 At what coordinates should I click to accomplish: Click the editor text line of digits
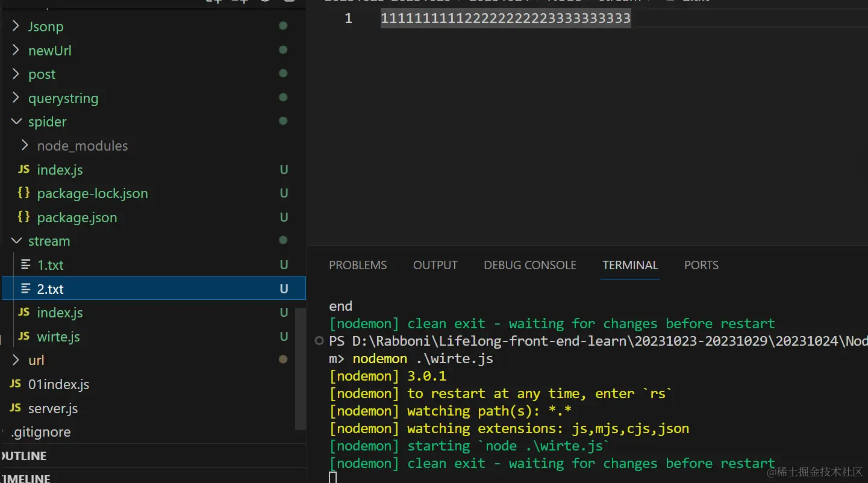[505, 19]
